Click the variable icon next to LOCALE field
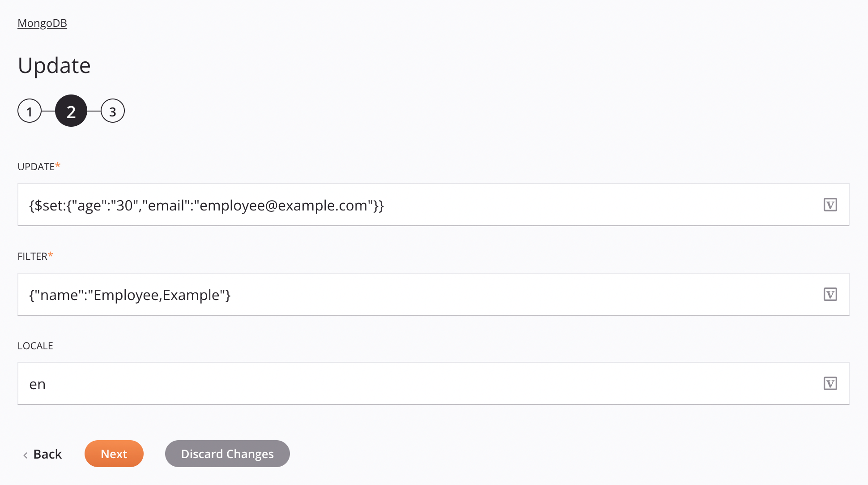868x485 pixels. point(830,384)
